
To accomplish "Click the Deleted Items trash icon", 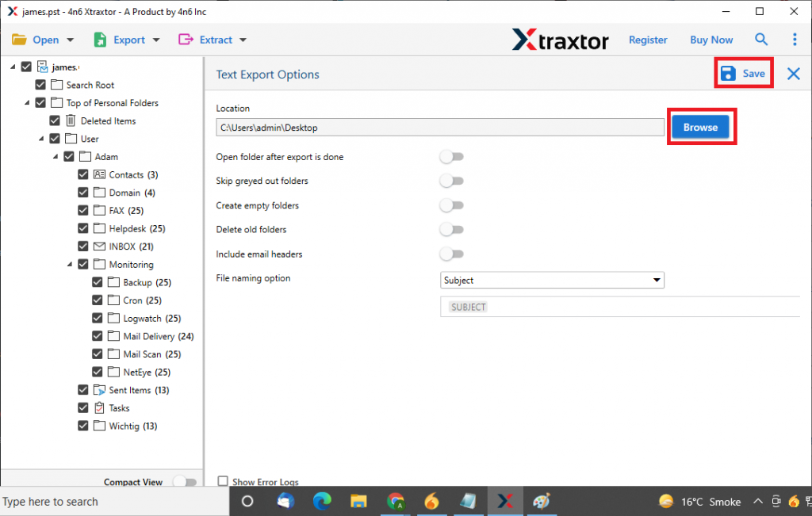I will pyautogui.click(x=71, y=121).
